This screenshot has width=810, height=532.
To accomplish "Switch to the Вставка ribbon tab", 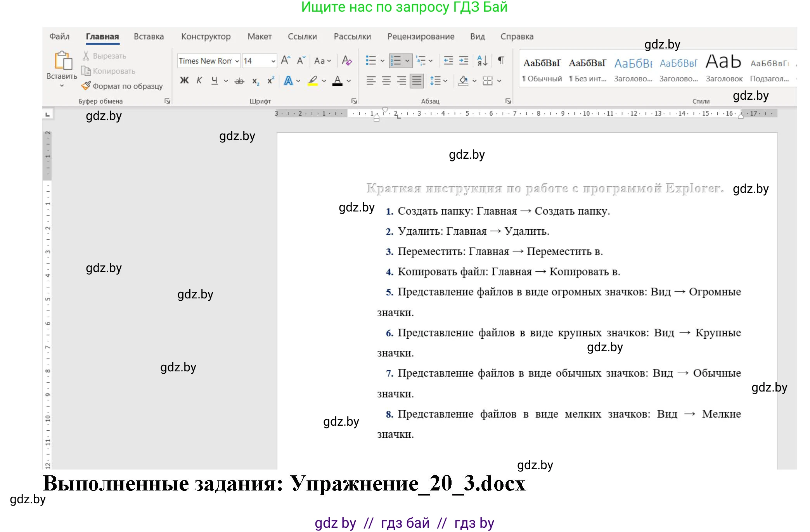I will 149,36.
